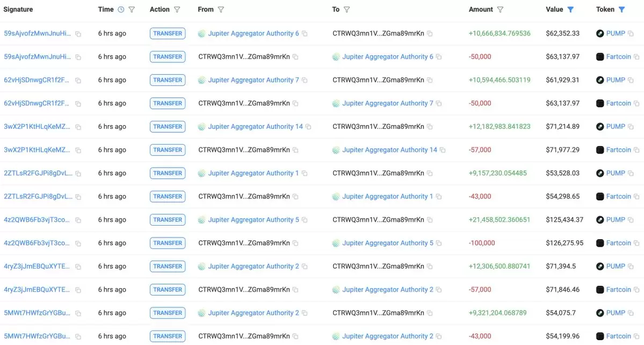Click From address CTRWQ3mn1V in $71,977.29 row
Viewport: 644px width, 345px height.
point(244,150)
